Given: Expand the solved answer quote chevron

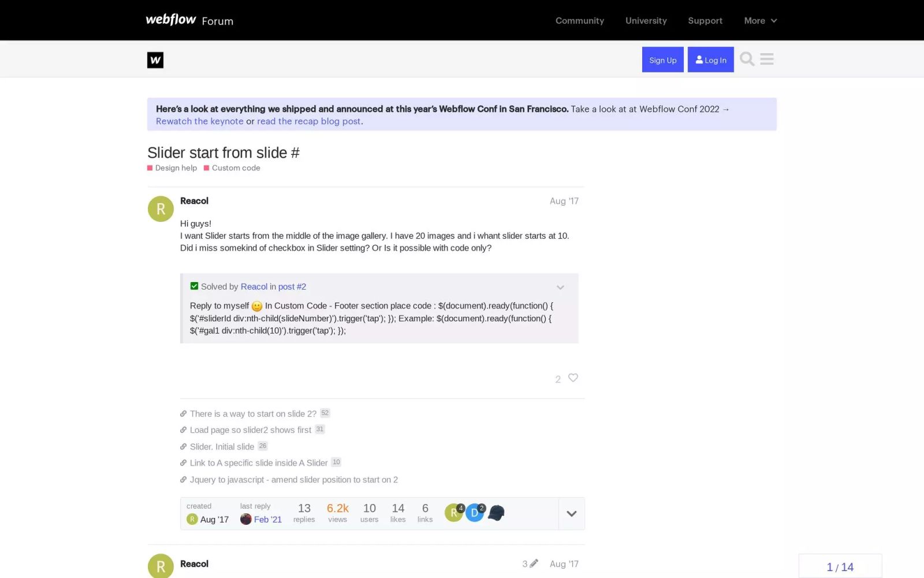Looking at the screenshot, I should tap(560, 287).
